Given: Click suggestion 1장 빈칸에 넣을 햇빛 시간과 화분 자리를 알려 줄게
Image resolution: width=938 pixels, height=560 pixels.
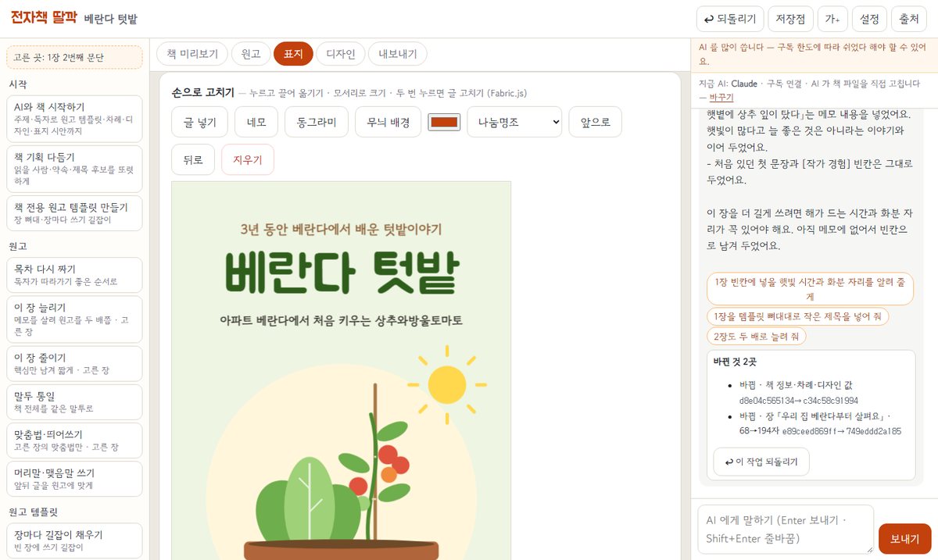Looking at the screenshot, I should 810,289.
